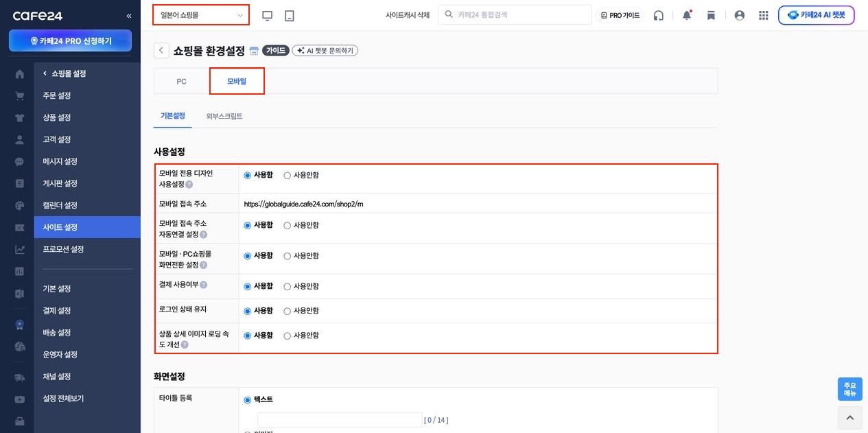Open orders cart icon in rail

19,96
